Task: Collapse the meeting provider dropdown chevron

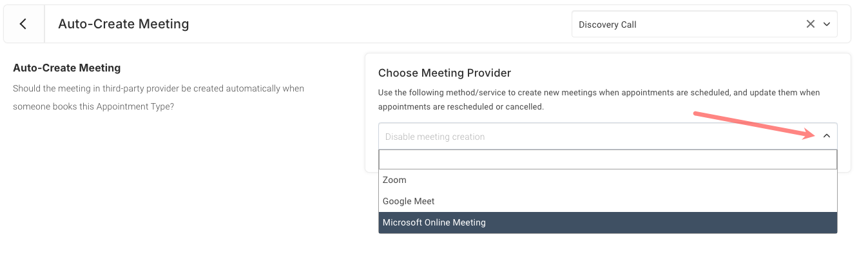Action: click(x=827, y=136)
